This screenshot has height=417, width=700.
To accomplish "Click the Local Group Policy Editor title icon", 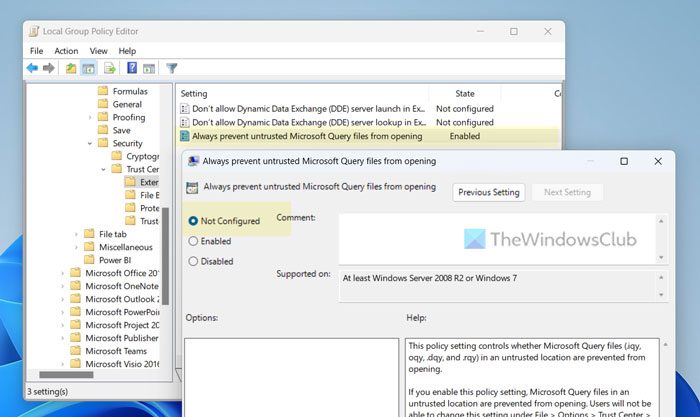I will click(x=34, y=32).
